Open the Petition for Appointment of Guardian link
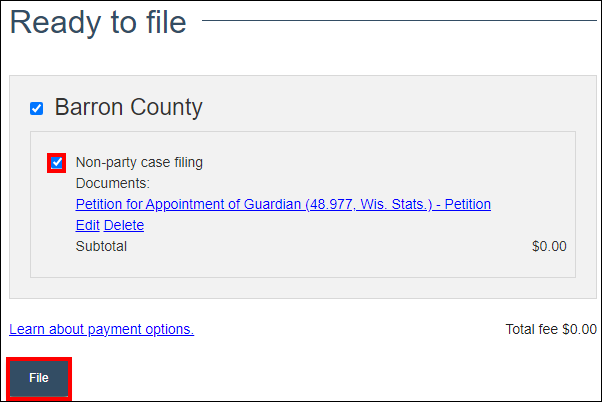The height and width of the screenshot is (402, 602). 283,204
